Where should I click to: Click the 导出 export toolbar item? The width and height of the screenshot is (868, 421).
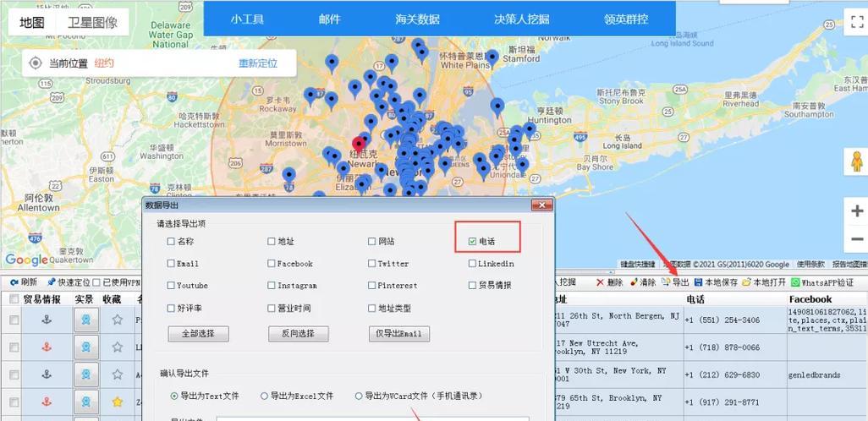point(675,282)
